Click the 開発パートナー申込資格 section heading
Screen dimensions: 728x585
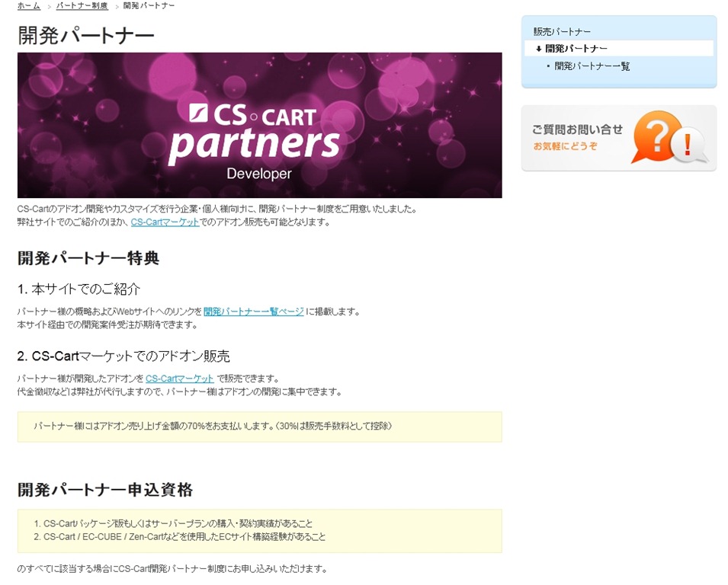pos(105,490)
